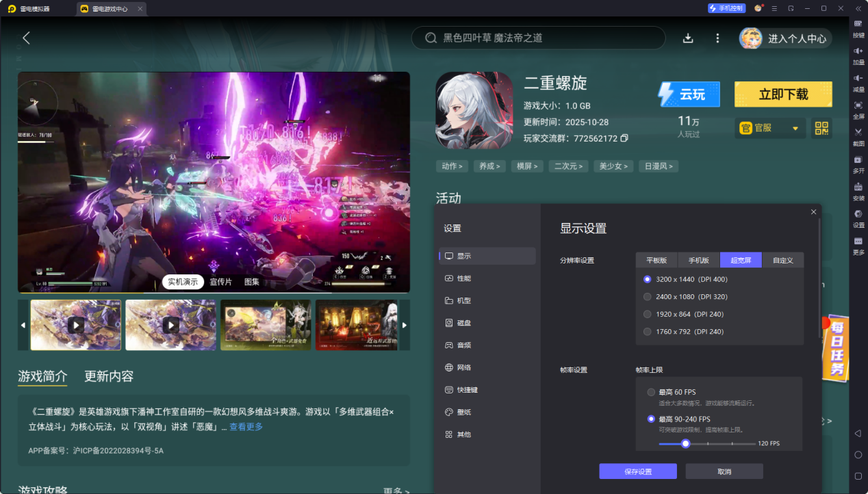Switch to the 平板版 resolution tab

[656, 260]
